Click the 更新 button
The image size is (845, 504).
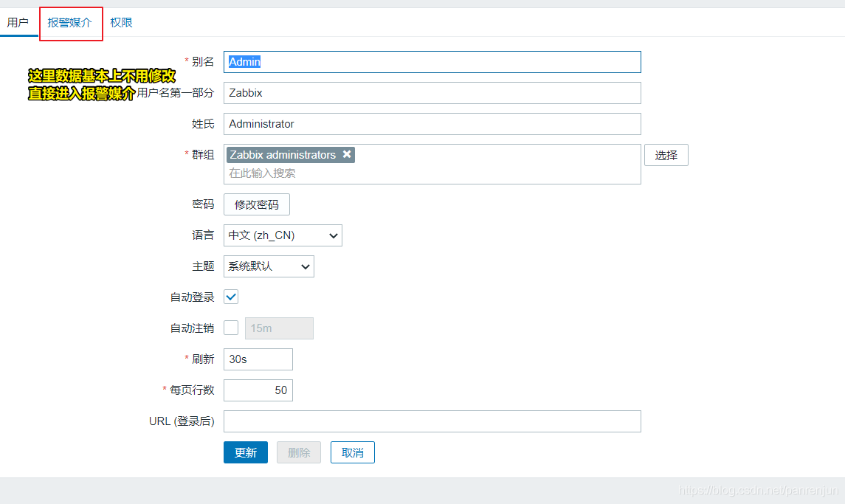click(246, 452)
